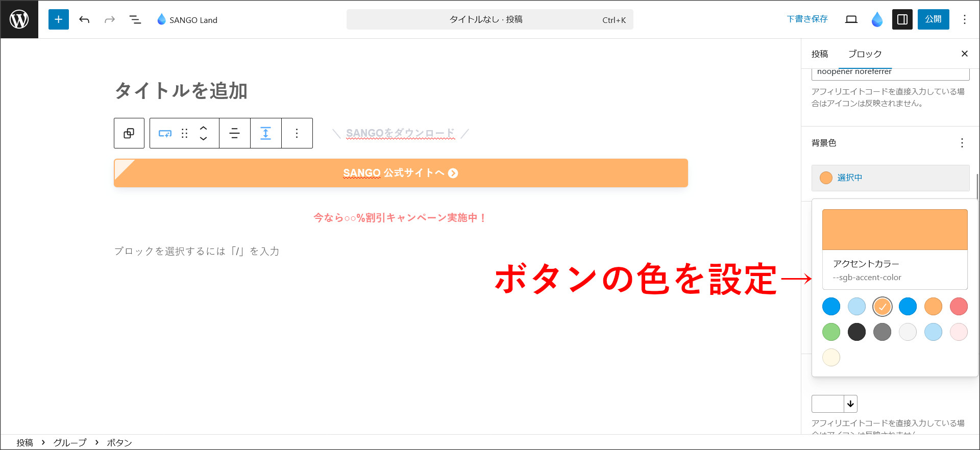Open the document overview list icon
The image size is (980, 450).
(135, 19)
